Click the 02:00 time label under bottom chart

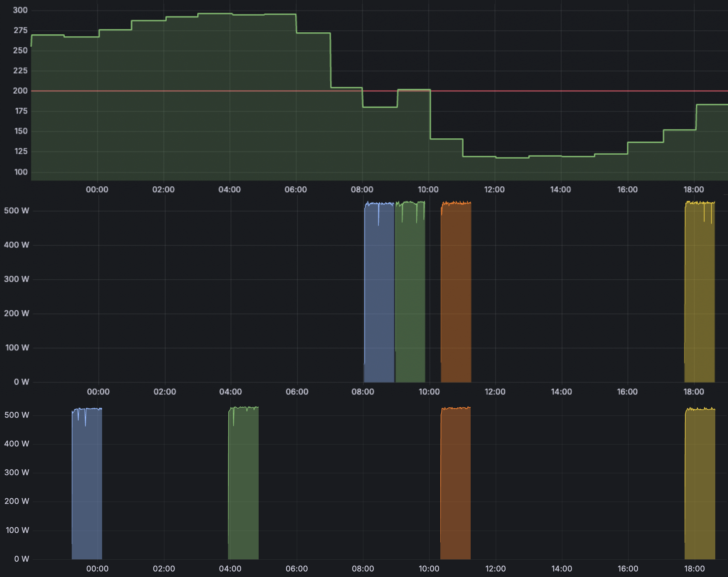click(x=164, y=569)
